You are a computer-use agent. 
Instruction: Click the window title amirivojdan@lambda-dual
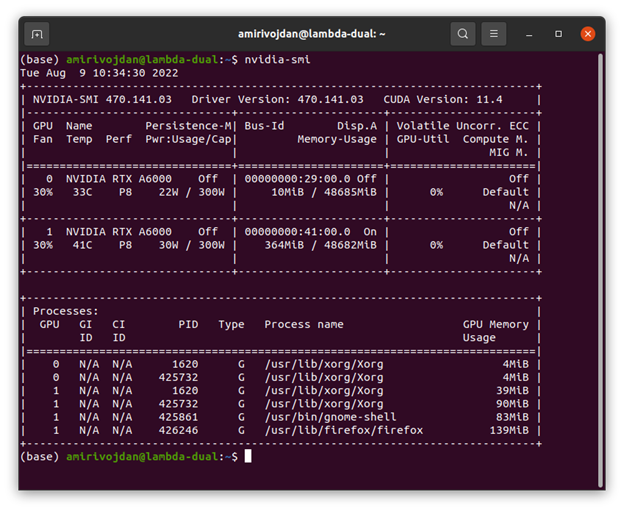[x=312, y=34]
